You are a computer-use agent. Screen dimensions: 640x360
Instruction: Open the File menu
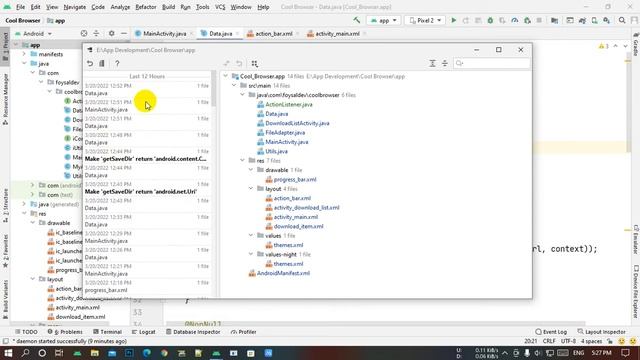pos(20,7)
